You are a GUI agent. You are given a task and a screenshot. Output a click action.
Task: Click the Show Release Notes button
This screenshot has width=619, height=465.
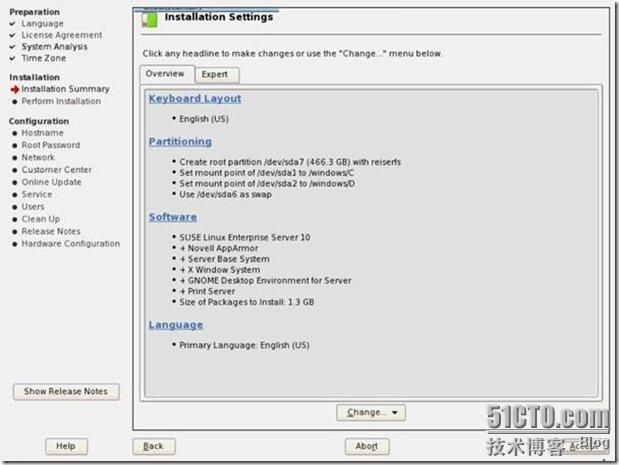[x=66, y=392]
